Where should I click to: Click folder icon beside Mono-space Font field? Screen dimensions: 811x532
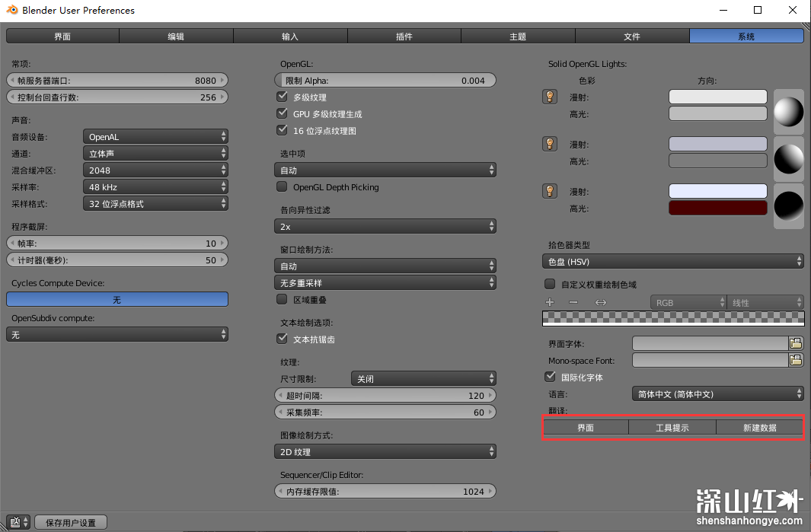[x=796, y=360]
